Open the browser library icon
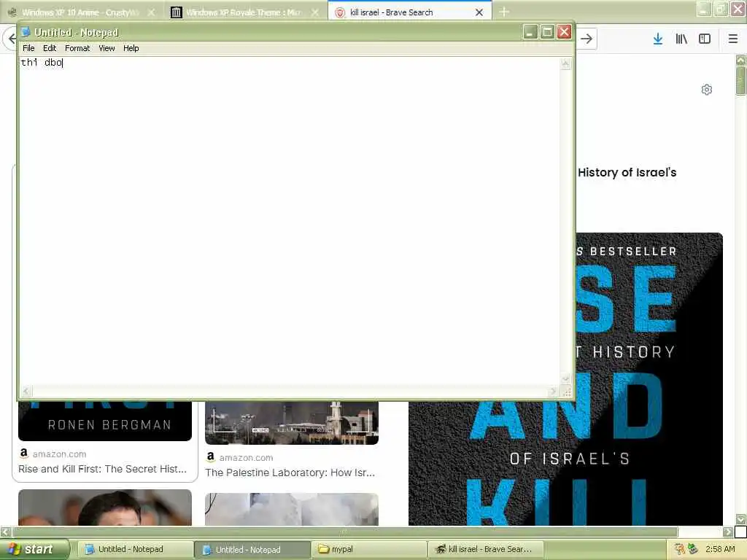Viewport: 747px width, 560px height. (681, 39)
